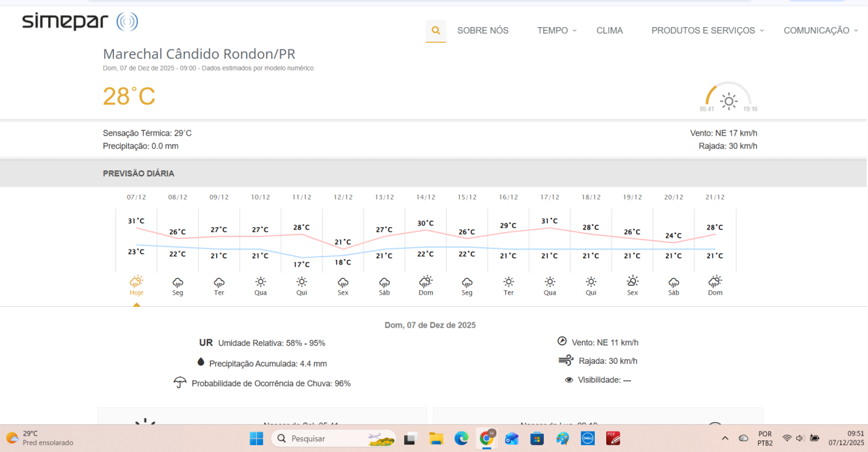This screenshot has width=868, height=452.
Task: Expand the PRODUTOS E SERVIÇOS menu
Action: pos(707,31)
